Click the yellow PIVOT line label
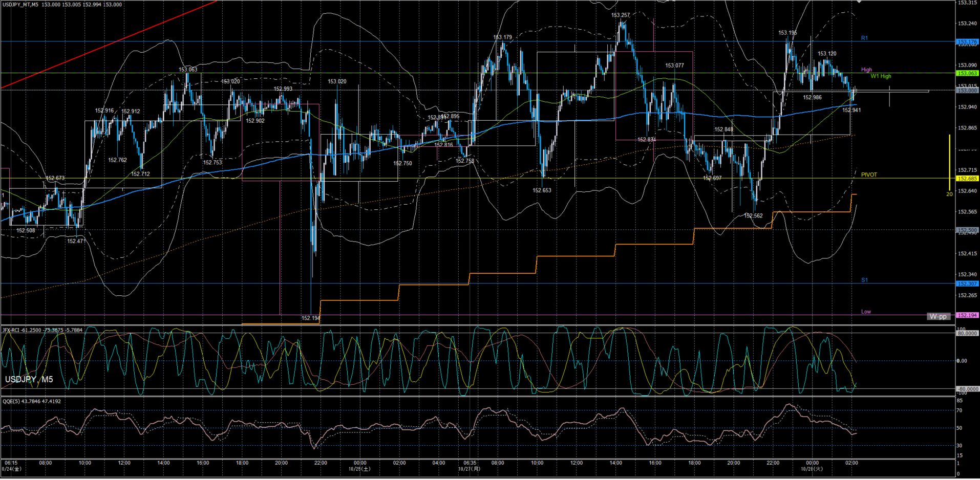Screen dimensions: 980x480 [869, 175]
